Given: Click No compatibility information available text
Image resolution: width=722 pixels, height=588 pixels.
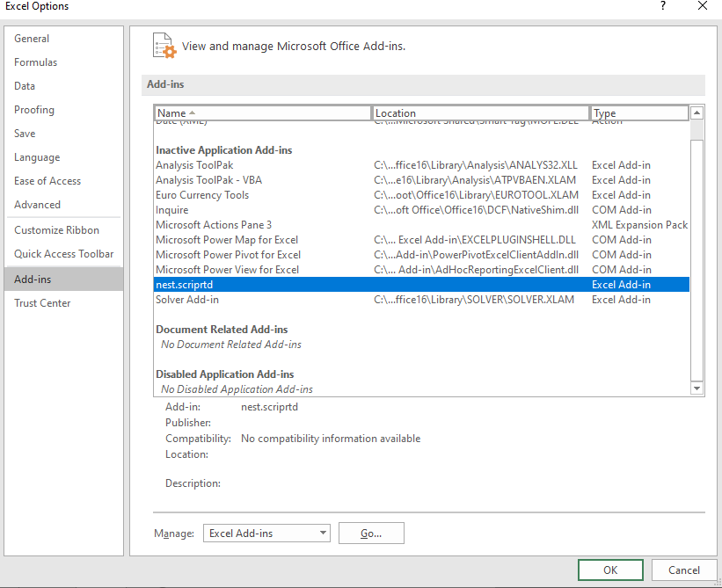Looking at the screenshot, I should click(331, 439).
